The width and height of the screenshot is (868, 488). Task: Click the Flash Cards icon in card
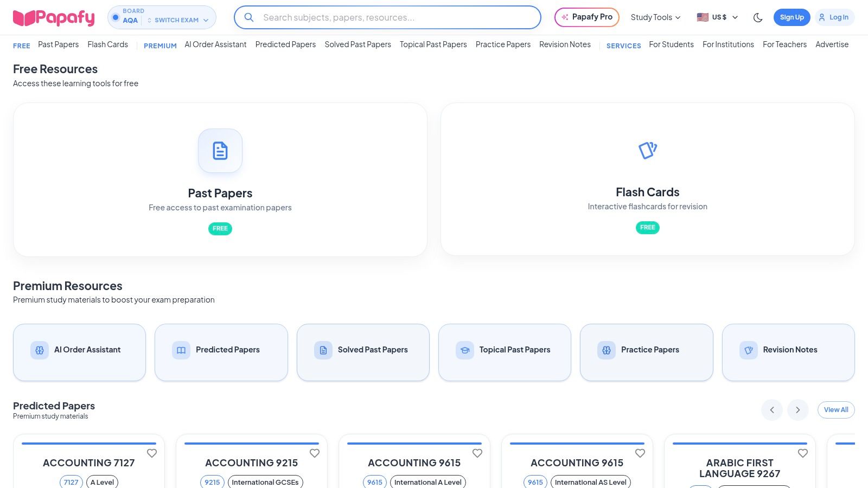[x=648, y=150]
